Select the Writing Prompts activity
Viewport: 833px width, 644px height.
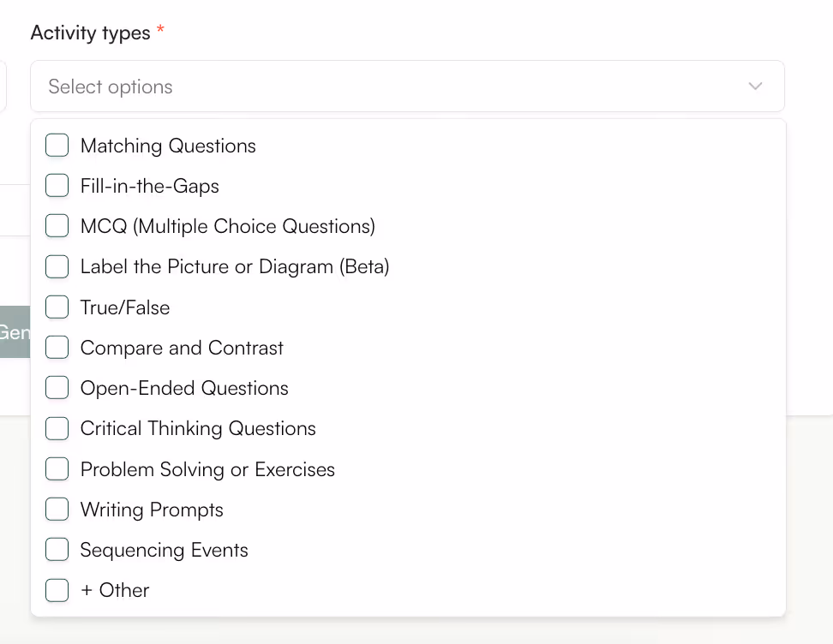(x=57, y=509)
